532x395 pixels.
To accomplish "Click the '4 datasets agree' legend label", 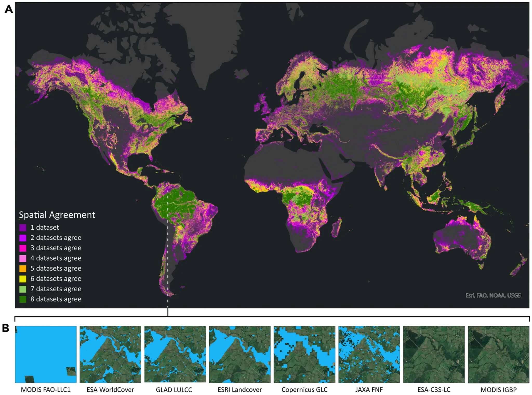I will (56, 258).
